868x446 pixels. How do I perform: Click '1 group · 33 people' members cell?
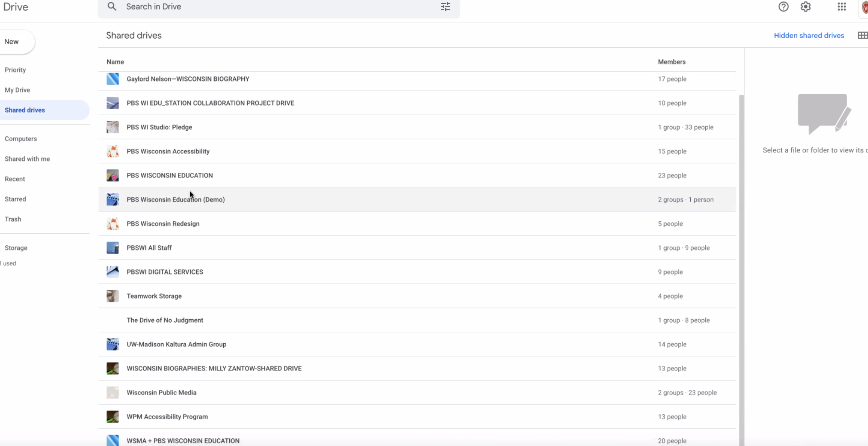click(686, 127)
